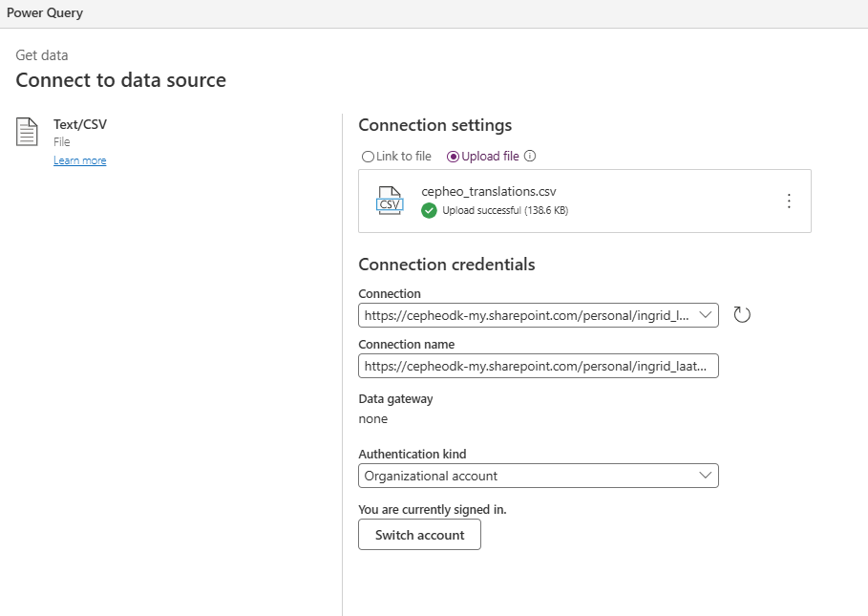Click the Upload file info icon
Image resolution: width=868 pixels, height=616 pixels.
[531, 157]
